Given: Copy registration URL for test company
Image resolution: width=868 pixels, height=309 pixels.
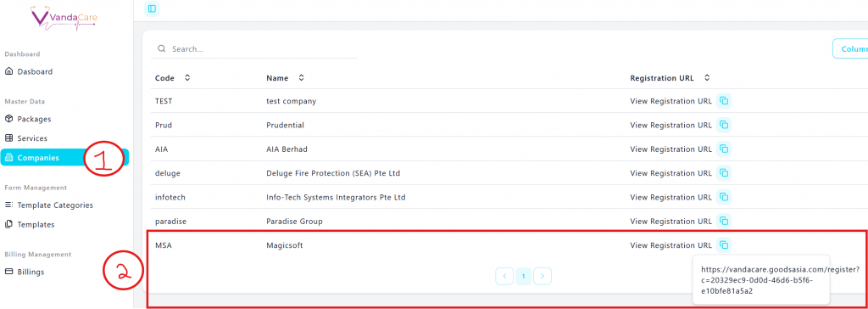Looking at the screenshot, I should 724,101.
